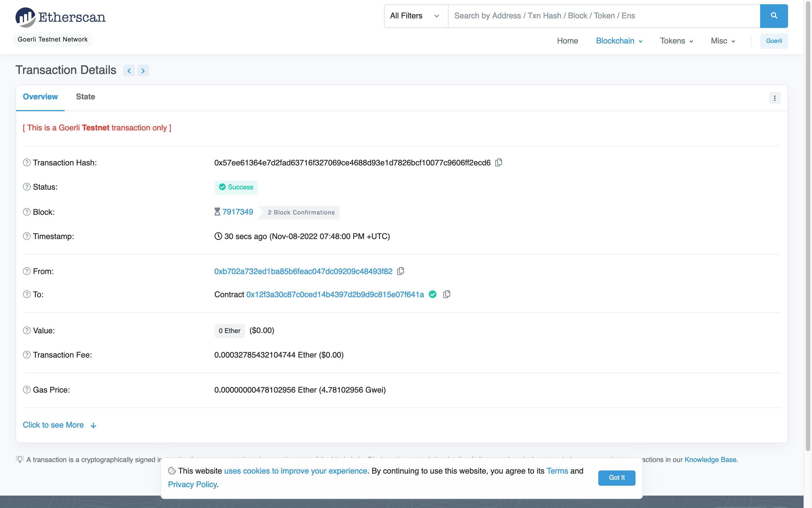Image resolution: width=812 pixels, height=508 pixels.
Task: Copy the From address to clipboard
Action: [x=400, y=271]
